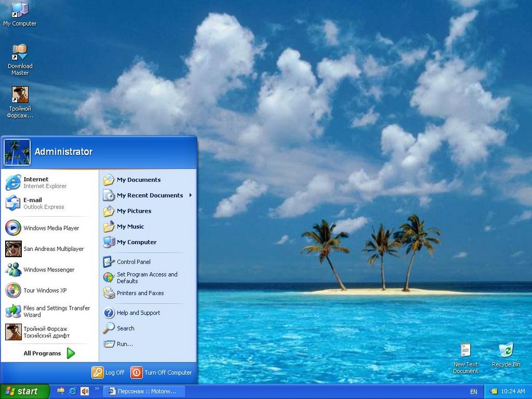The width and height of the screenshot is (532, 399).
Task: Launch Tour Windows XP
Action: point(50,290)
